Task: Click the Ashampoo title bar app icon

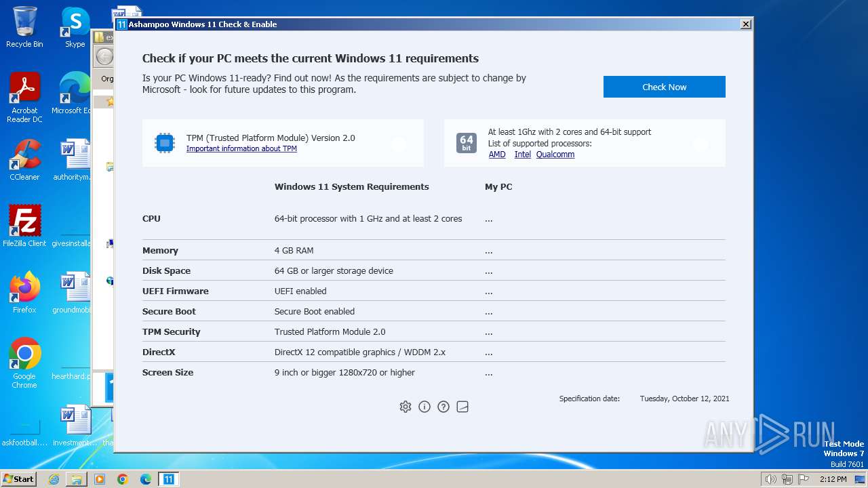Action: pyautogui.click(x=121, y=24)
